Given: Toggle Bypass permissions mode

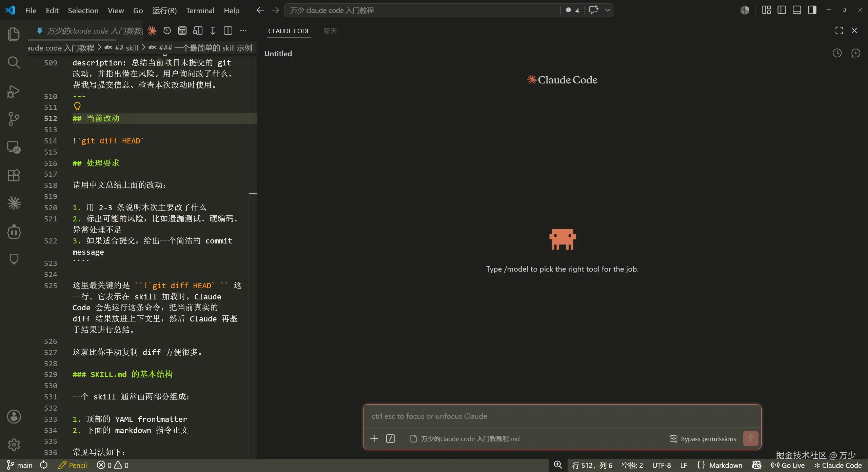Looking at the screenshot, I should [703, 439].
